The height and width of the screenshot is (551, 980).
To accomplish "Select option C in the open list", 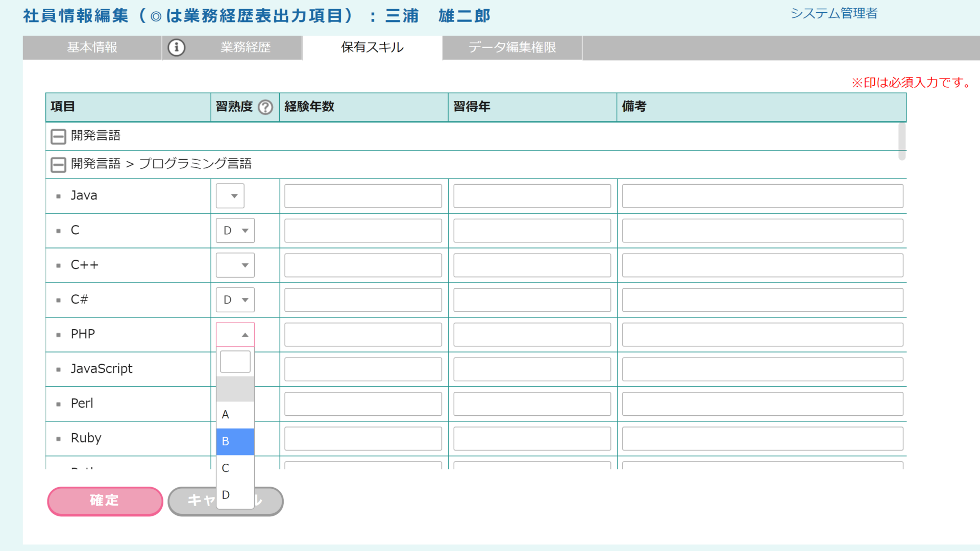I will point(235,468).
